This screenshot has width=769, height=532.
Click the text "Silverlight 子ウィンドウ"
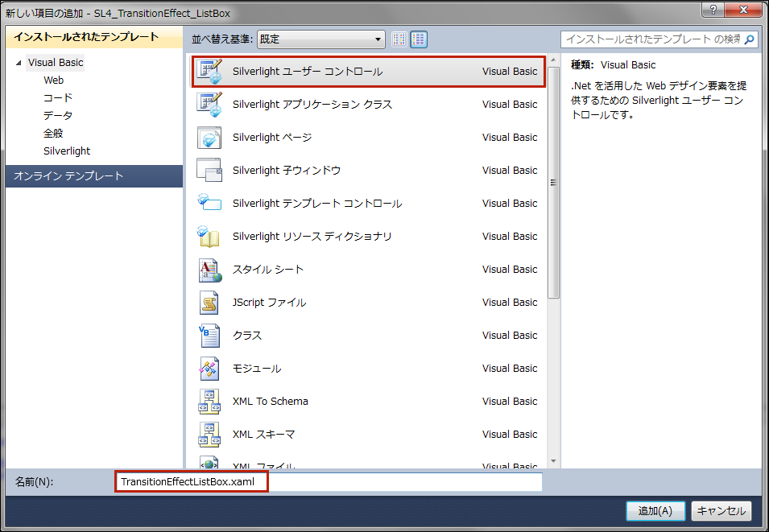(287, 170)
